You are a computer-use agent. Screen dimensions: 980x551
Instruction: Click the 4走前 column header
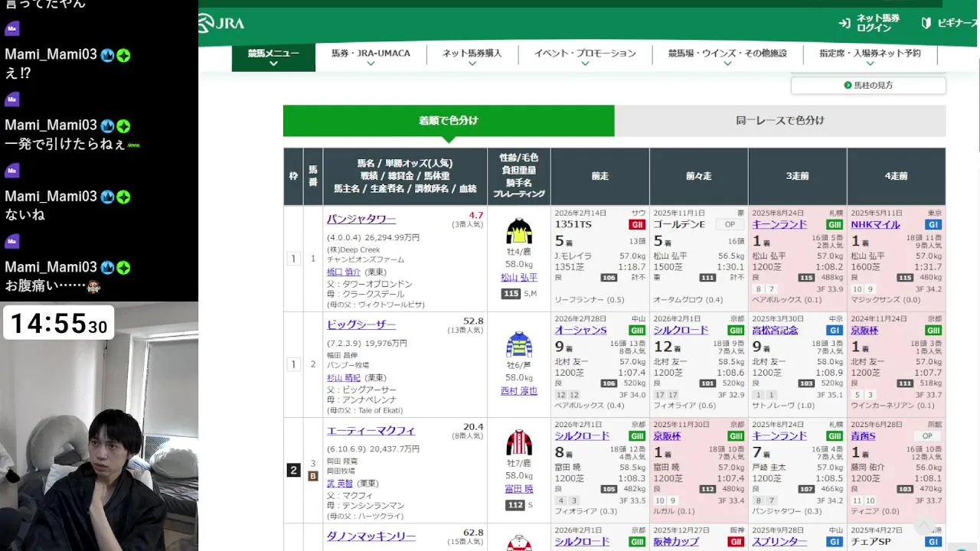pos(897,176)
